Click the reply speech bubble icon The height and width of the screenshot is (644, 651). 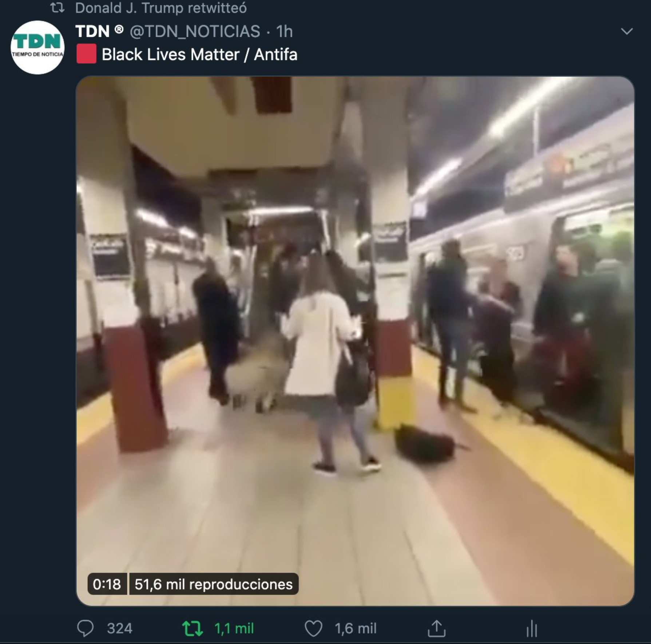pos(86,628)
